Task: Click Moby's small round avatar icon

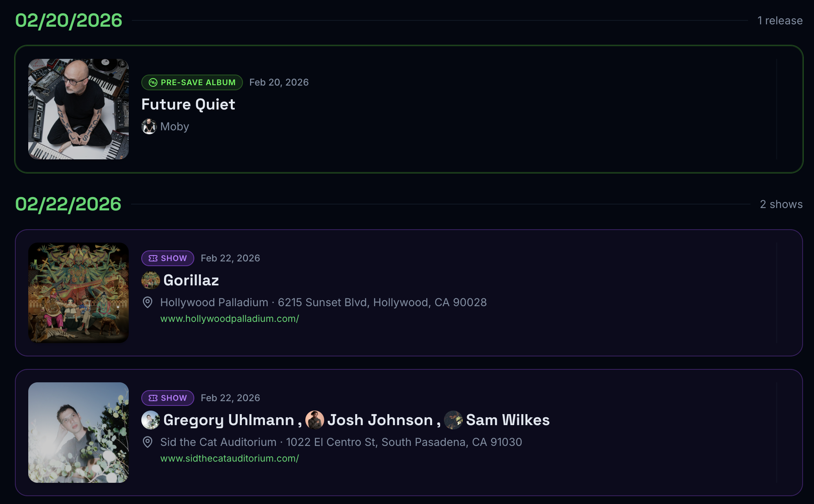Action: pyautogui.click(x=149, y=126)
